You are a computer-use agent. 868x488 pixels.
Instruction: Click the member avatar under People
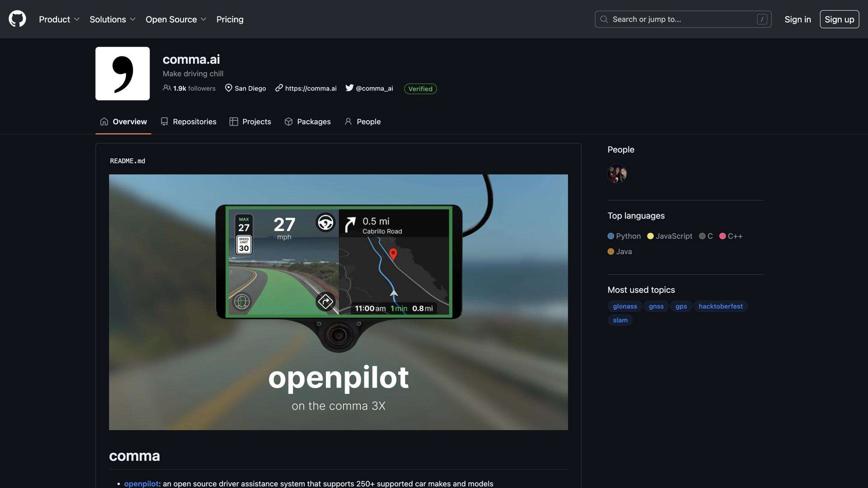point(617,174)
